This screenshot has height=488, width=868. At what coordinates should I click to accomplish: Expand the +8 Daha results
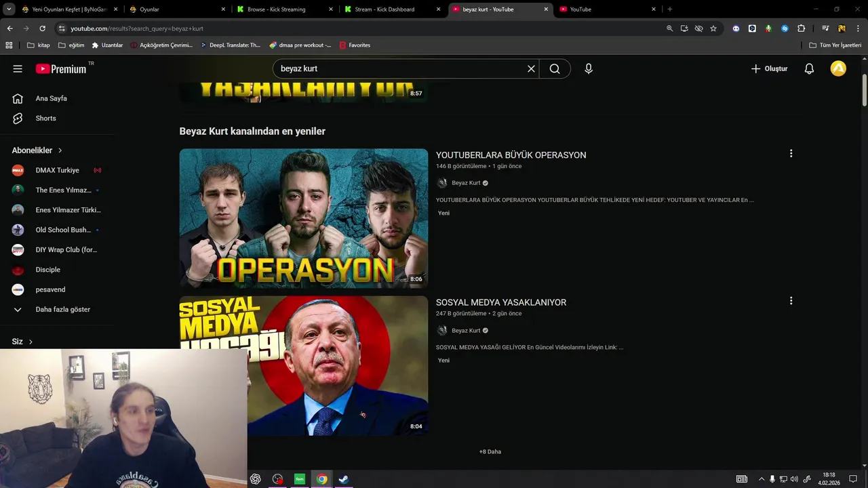490,451
